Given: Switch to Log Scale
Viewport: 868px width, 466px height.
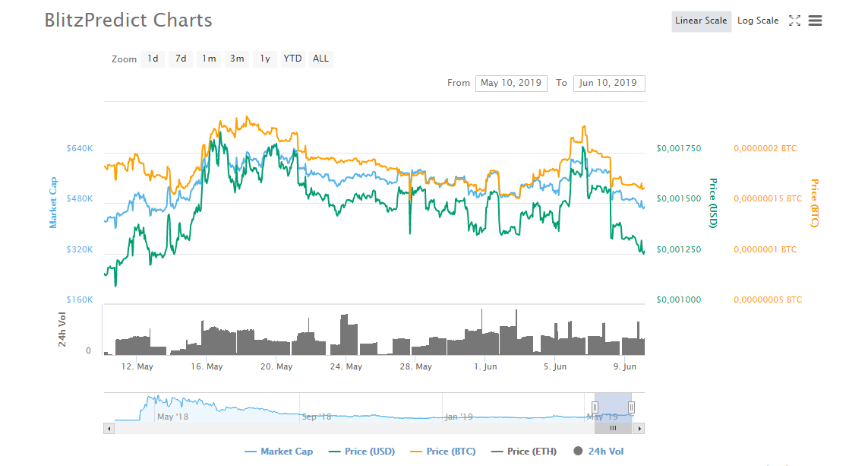Looking at the screenshot, I should tap(758, 21).
